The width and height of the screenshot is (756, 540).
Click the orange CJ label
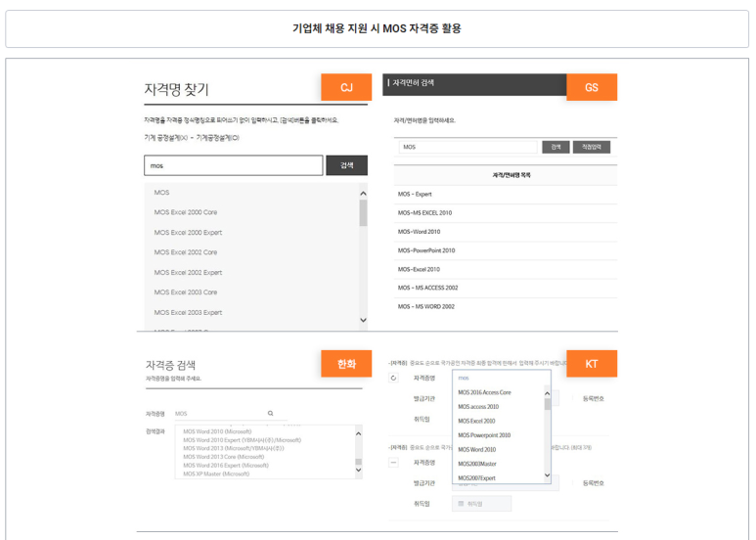coord(346,87)
